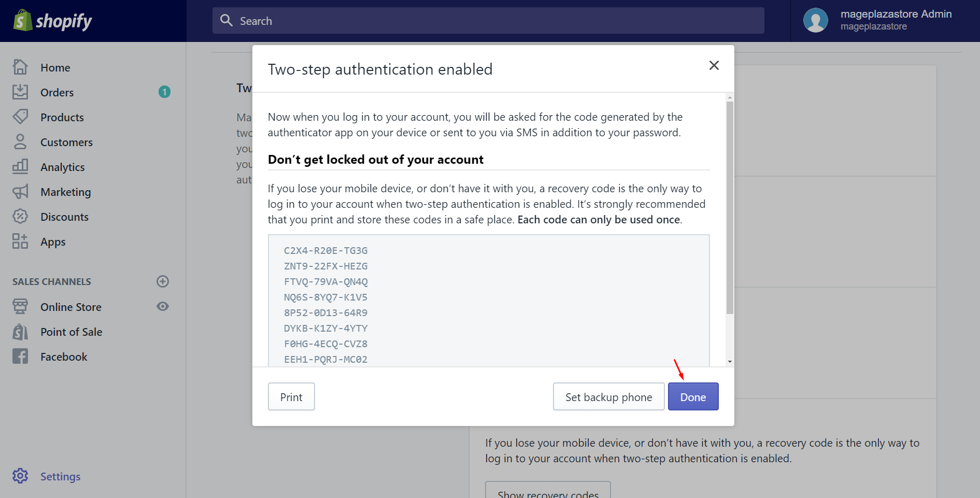Click the Facebook icon

coord(20,356)
